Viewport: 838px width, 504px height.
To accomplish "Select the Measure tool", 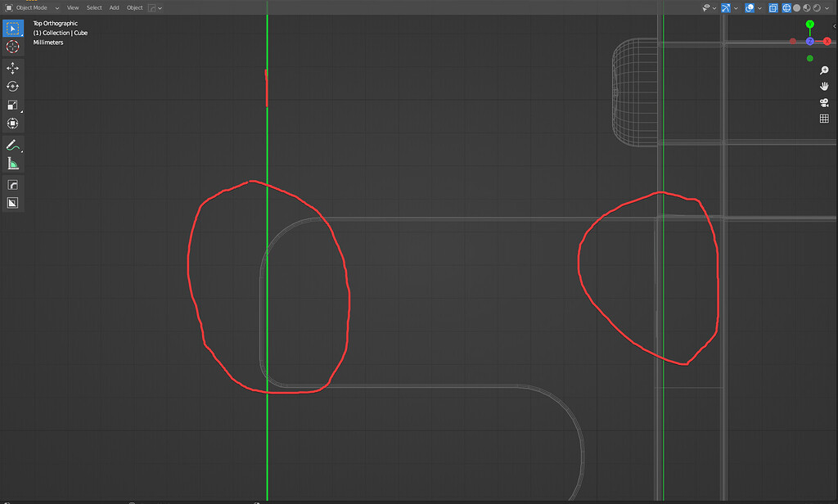I will tap(13, 163).
